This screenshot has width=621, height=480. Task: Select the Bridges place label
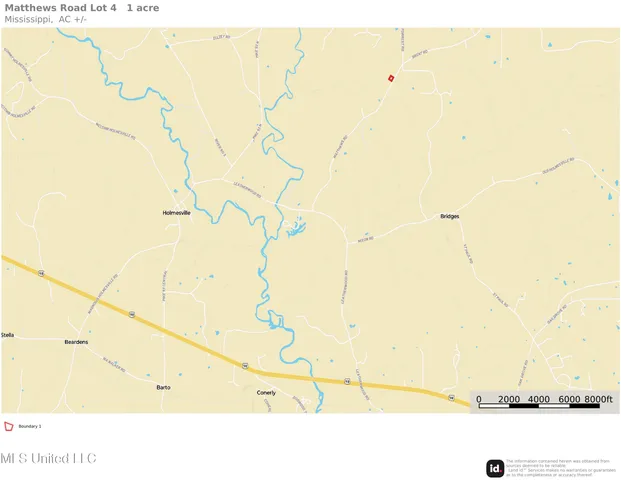[449, 216]
